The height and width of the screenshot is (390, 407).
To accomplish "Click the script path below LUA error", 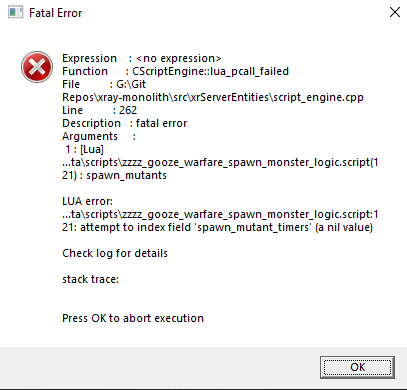I will [x=220, y=214].
